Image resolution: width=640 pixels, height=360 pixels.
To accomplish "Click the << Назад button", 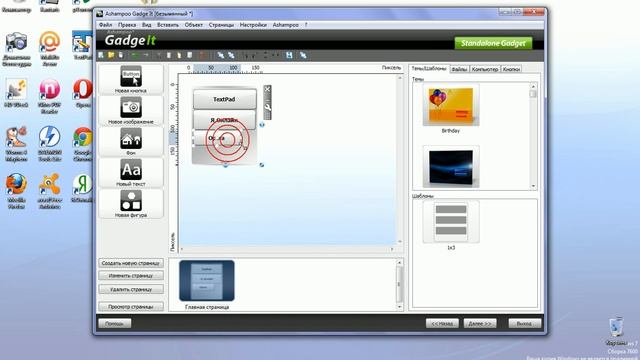I will [442, 323].
